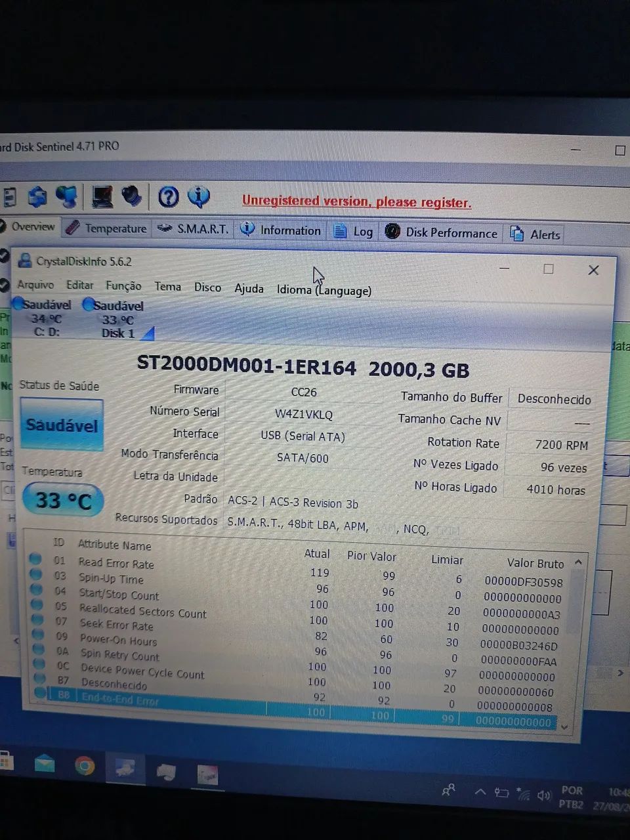Viewport: 630px width, 840px height.
Task: Switch to the Information tab
Action: 281,230
